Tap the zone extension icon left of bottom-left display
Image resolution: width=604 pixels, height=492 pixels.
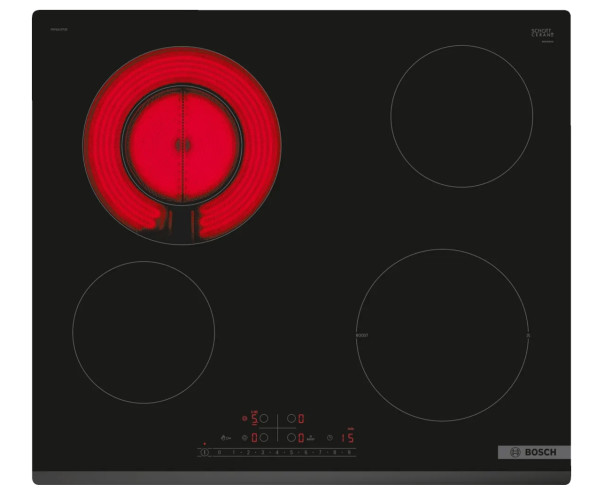point(244,438)
